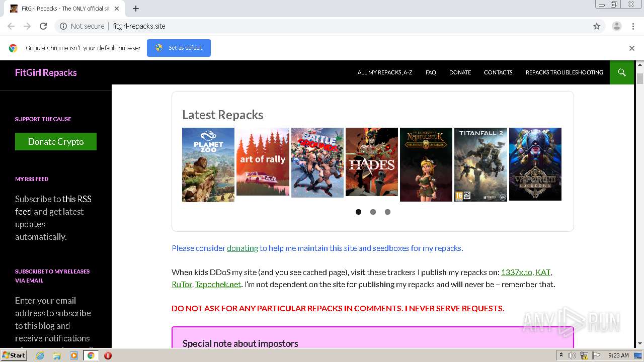The height and width of the screenshot is (362, 644).
Task: Reload the page
Action: click(x=43, y=26)
